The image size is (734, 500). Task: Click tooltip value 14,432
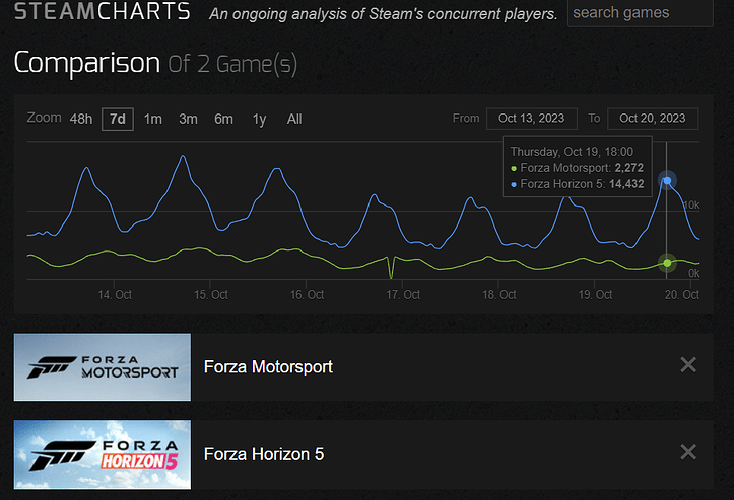(626, 184)
